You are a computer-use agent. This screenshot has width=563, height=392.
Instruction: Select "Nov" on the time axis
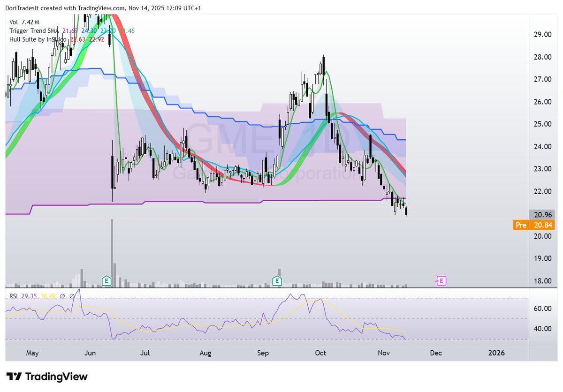[384, 353]
